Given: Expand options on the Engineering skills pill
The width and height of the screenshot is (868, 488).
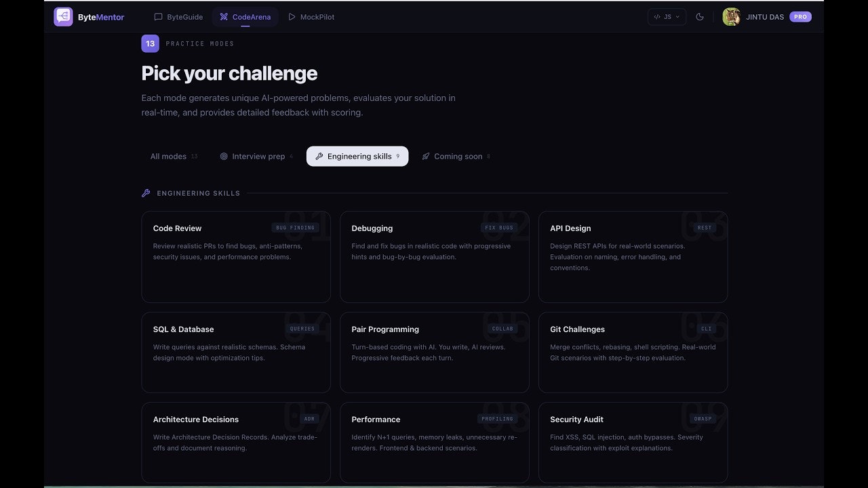Looking at the screenshot, I should point(357,156).
